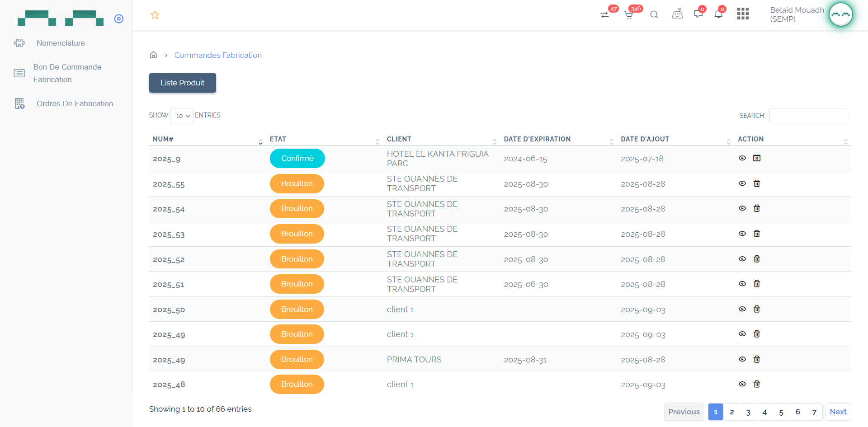The width and height of the screenshot is (868, 427).
Task: Click the Liste Produit button
Action: (x=183, y=83)
